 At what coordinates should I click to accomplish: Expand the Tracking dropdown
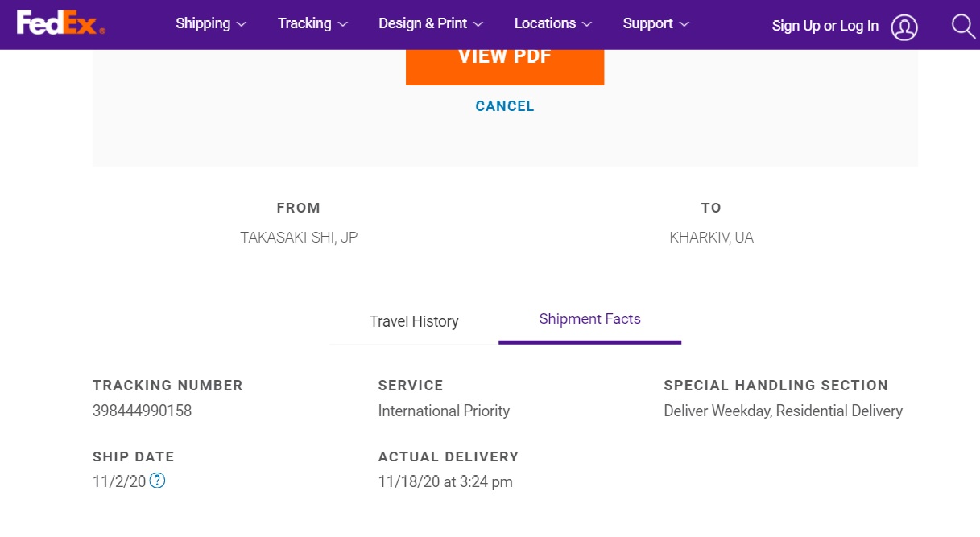[312, 24]
